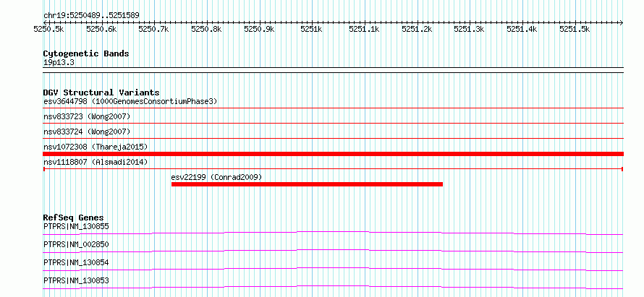Click the Cytogenetic Bands track title
Viewport: 644px width, 297px height.
point(86,53)
